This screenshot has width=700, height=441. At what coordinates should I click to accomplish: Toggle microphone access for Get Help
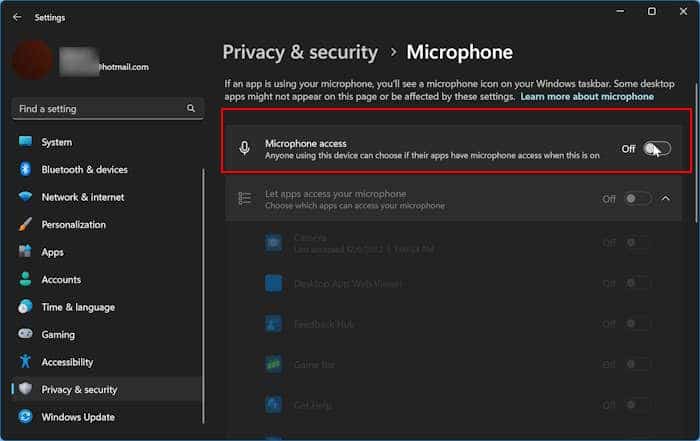point(637,405)
